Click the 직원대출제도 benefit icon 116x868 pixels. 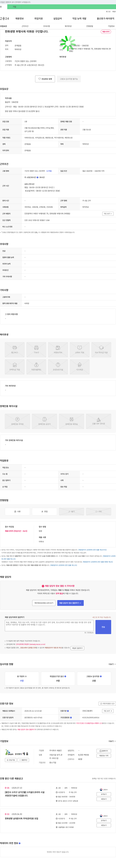[36, 367]
